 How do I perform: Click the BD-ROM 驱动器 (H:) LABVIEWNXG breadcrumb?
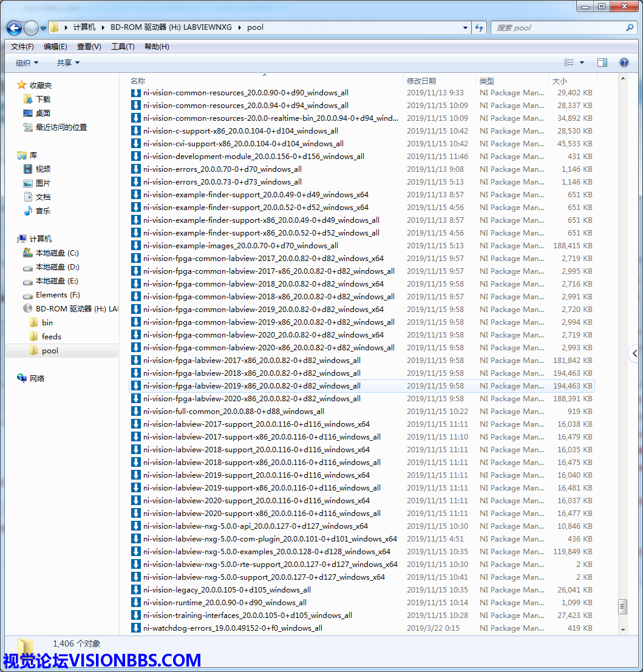(x=171, y=27)
